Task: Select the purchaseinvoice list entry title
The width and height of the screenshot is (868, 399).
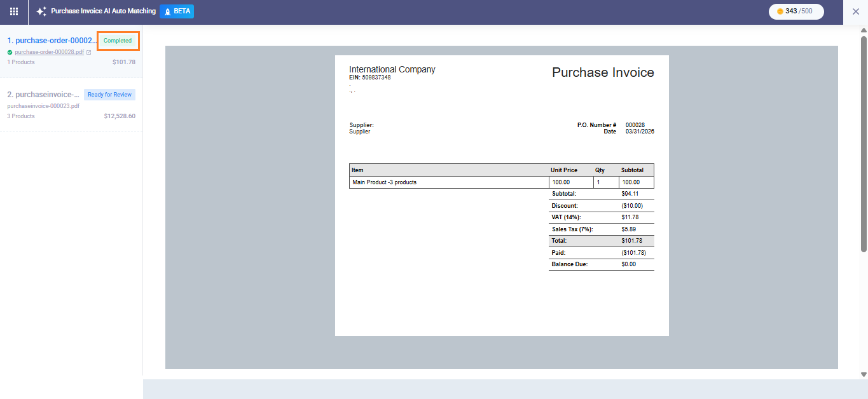Action: (x=43, y=95)
